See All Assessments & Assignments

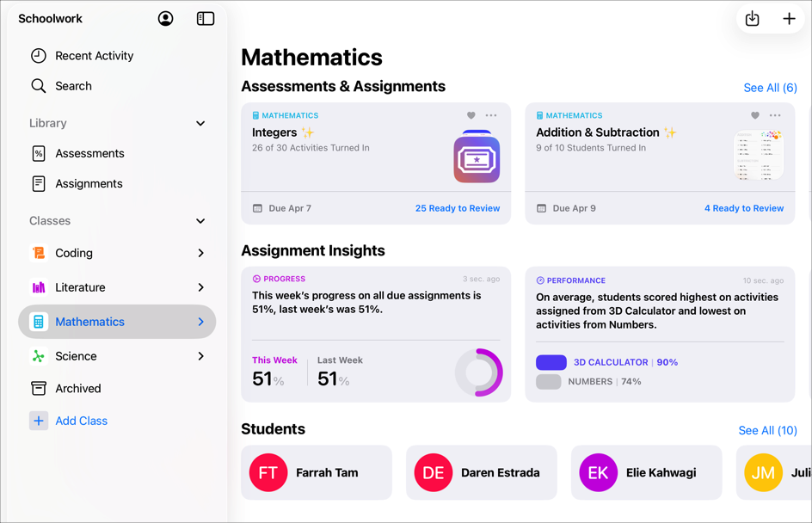point(770,87)
